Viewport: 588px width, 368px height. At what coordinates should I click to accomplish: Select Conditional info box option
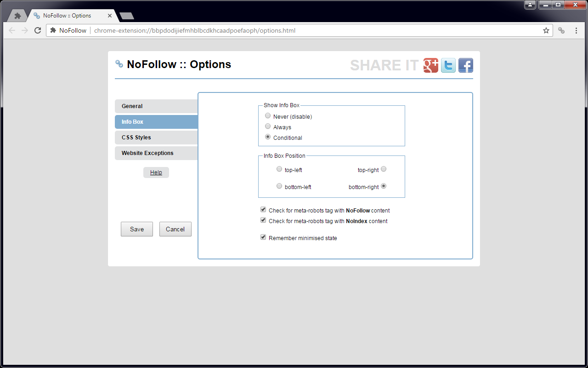(x=268, y=137)
